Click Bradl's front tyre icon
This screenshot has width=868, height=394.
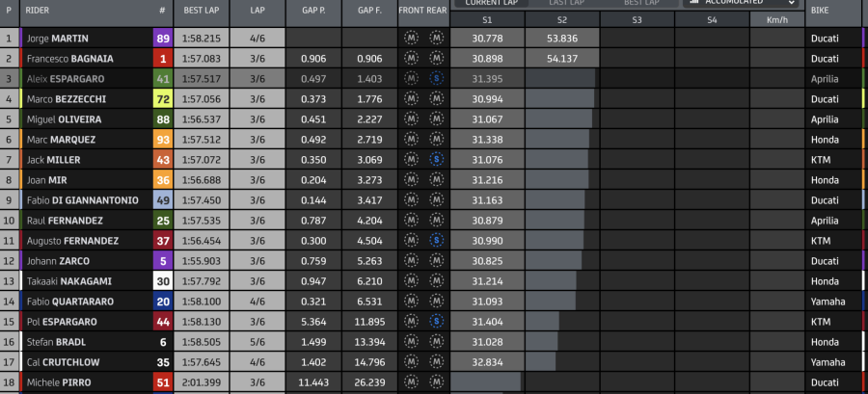pos(411,342)
